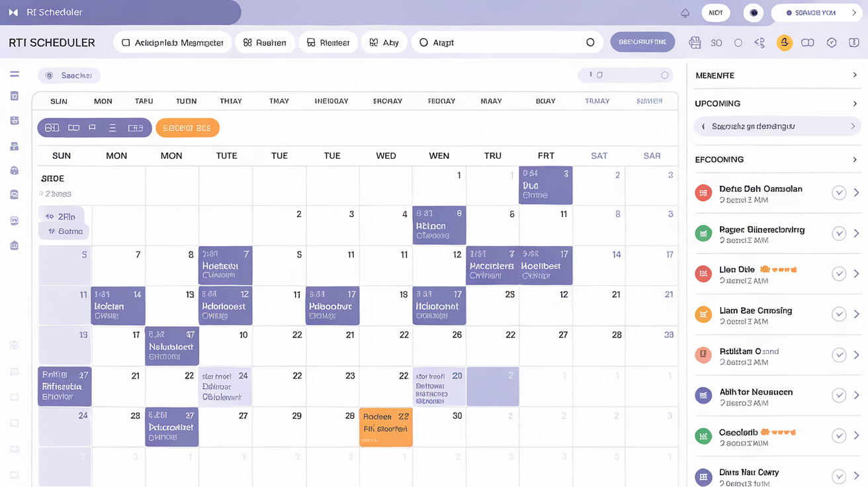Click the third left sidebar icon below hamburger
Viewport: 868px width, 487px height.
coord(15,121)
